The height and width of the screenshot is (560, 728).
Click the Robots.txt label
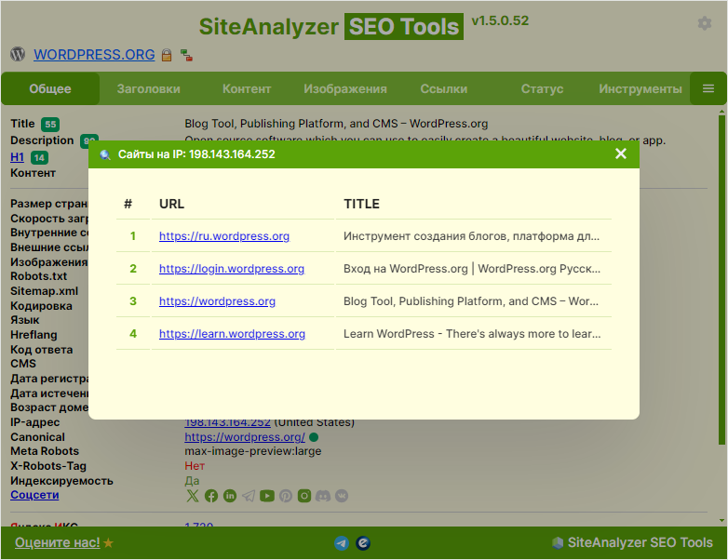tap(38, 276)
